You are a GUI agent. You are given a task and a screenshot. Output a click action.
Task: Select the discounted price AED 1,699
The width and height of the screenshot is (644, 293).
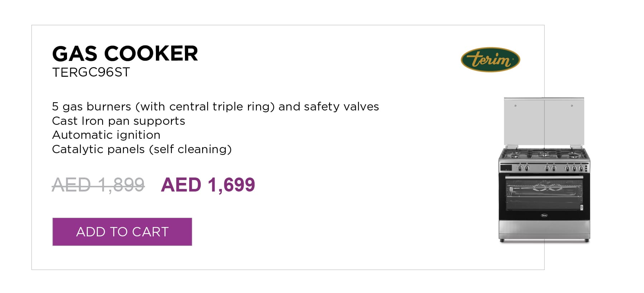208,185
